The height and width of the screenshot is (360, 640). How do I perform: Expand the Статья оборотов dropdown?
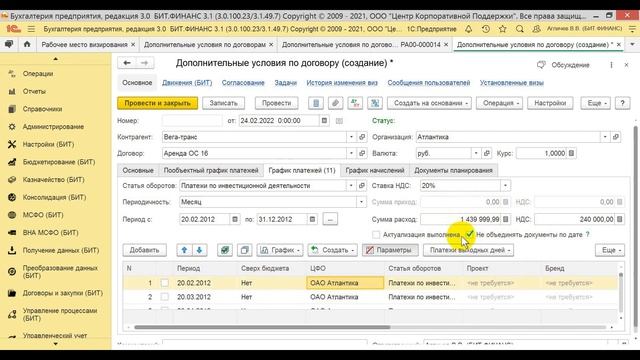(x=351, y=185)
